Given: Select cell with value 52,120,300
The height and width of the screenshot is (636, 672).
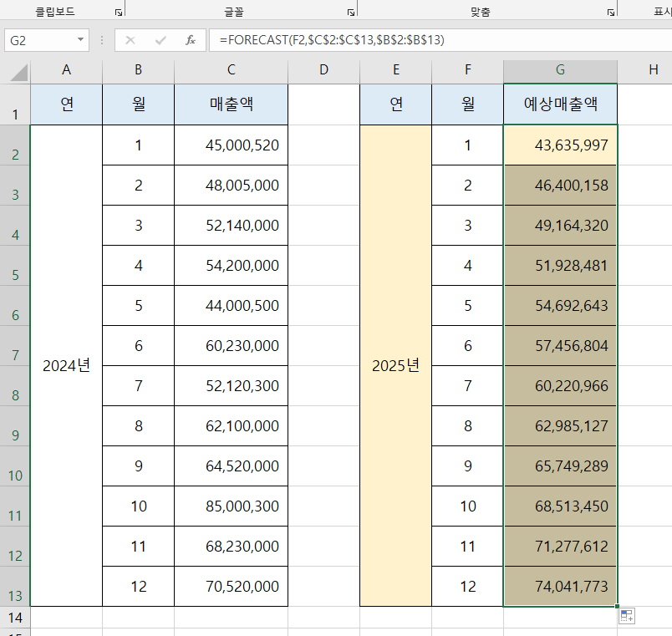Looking at the screenshot, I should coord(232,386).
